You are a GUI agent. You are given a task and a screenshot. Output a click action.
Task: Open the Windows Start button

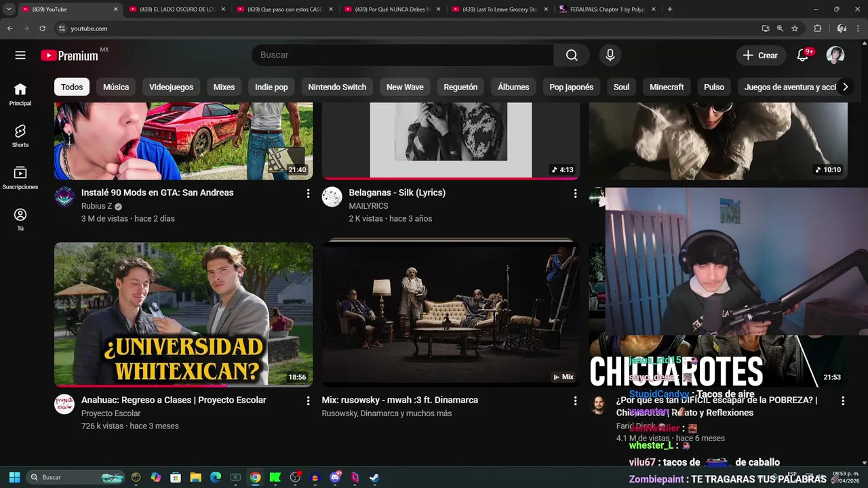pyautogui.click(x=14, y=477)
